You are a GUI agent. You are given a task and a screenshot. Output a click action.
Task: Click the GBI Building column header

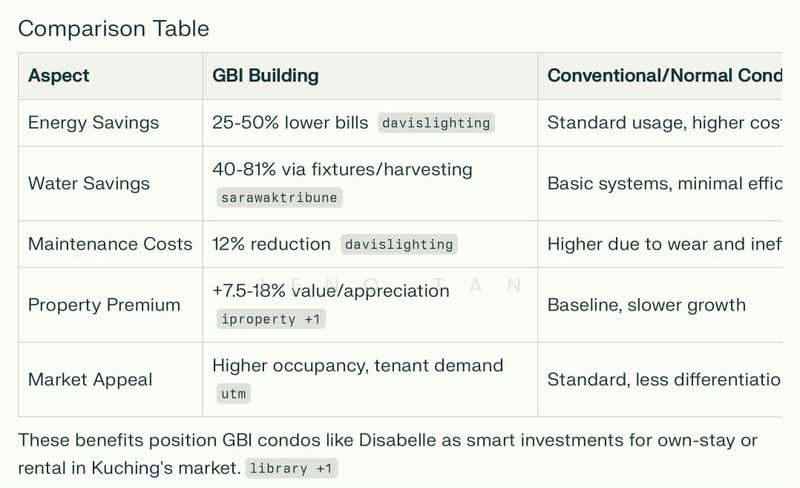[265, 76]
